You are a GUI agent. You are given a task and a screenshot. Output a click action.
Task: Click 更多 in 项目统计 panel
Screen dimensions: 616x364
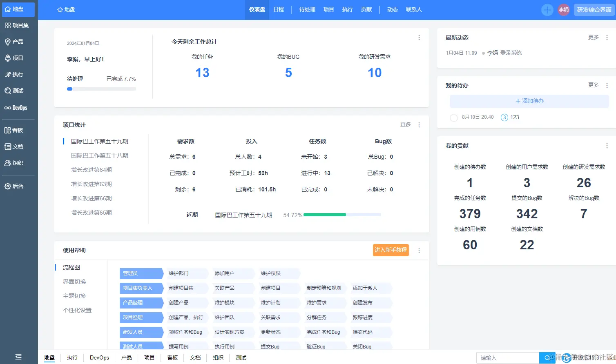(406, 124)
